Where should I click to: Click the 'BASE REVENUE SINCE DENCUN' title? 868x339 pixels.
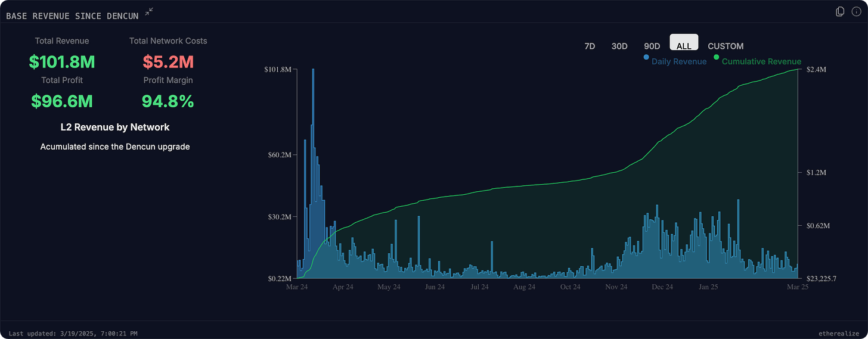point(72,16)
